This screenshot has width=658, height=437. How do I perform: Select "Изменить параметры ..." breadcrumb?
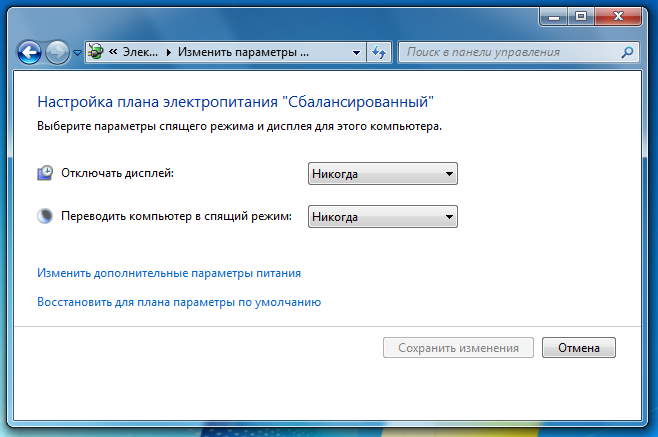pos(243,52)
